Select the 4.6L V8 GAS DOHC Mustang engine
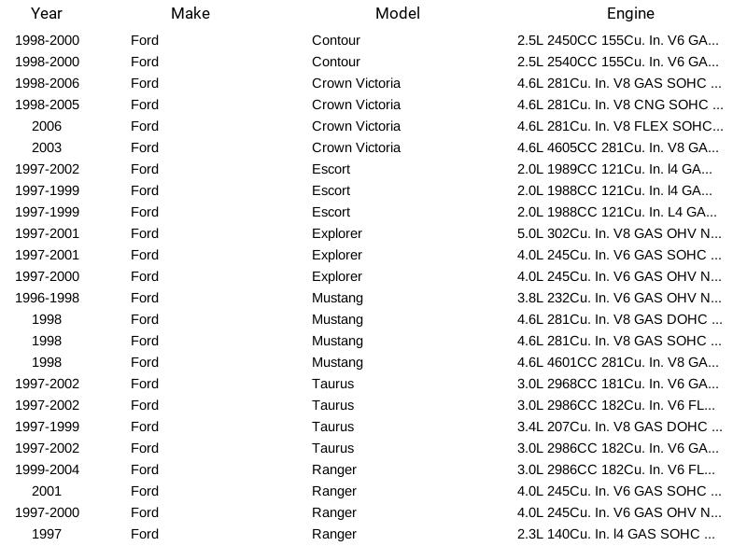The width and height of the screenshot is (747, 560). 619,319
